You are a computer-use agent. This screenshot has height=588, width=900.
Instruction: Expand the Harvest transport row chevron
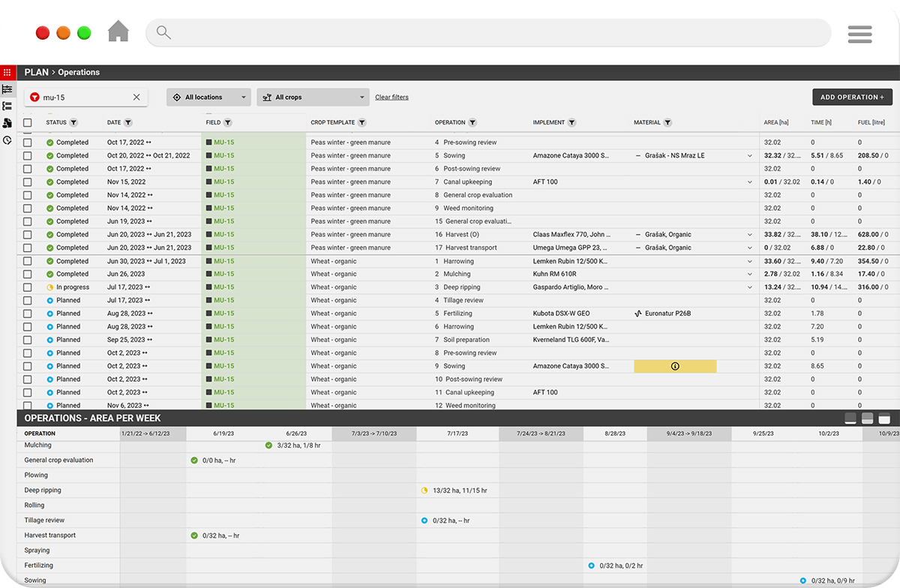pyautogui.click(x=750, y=247)
